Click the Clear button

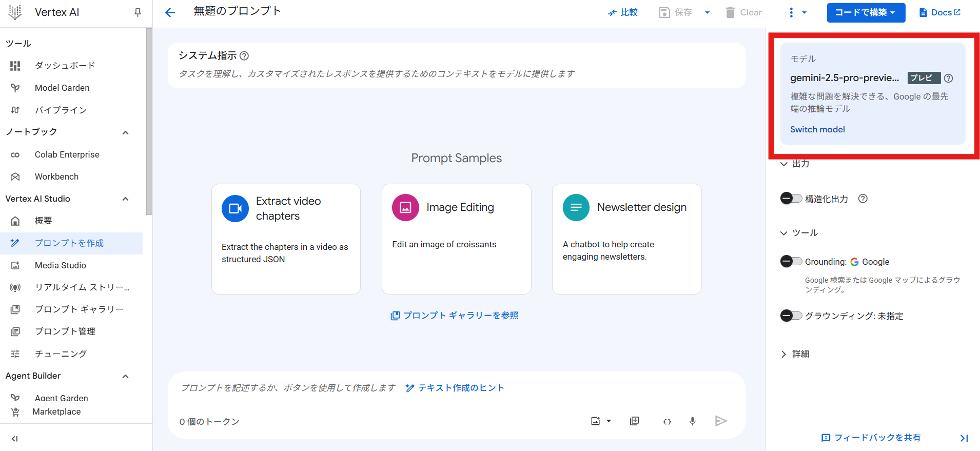[x=743, y=12]
